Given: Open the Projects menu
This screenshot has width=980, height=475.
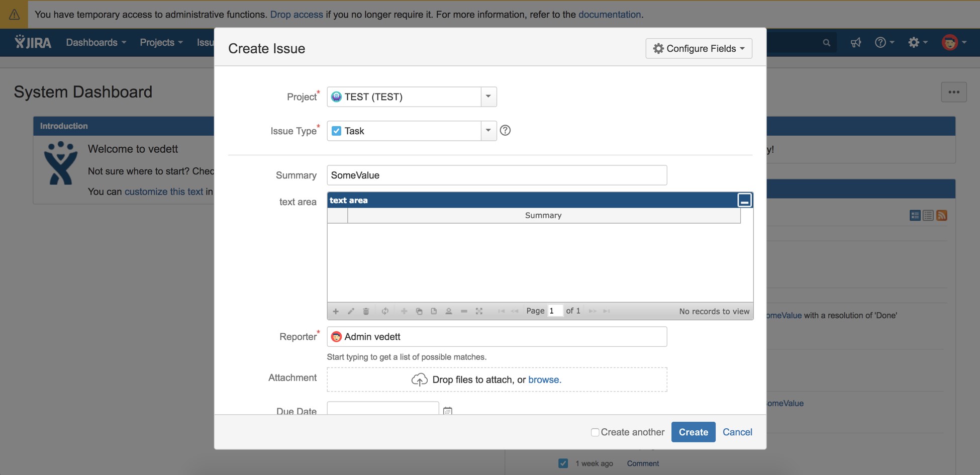Looking at the screenshot, I should 161,43.
